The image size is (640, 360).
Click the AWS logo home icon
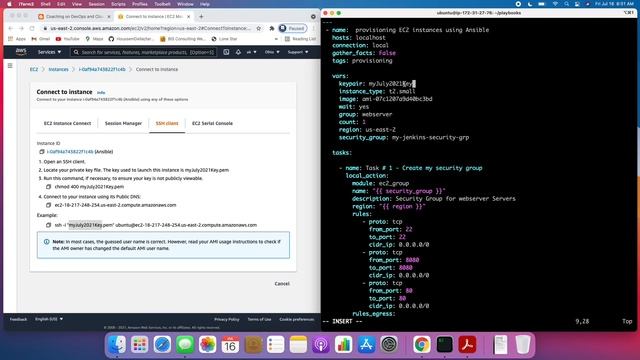(21, 52)
